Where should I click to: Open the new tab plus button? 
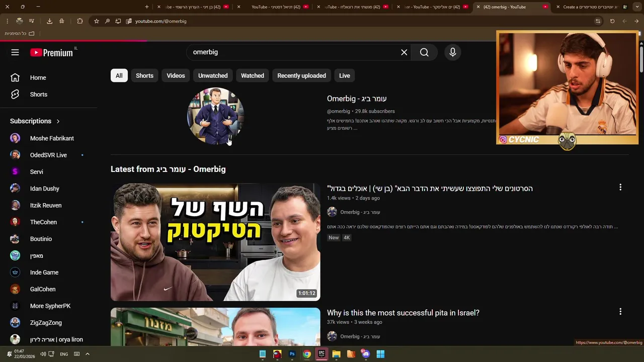point(147,7)
